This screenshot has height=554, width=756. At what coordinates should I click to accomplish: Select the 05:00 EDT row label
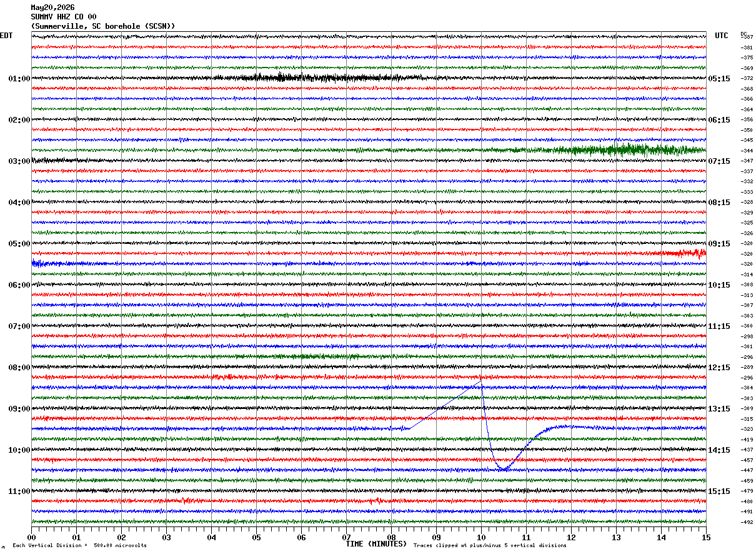pyautogui.click(x=19, y=244)
